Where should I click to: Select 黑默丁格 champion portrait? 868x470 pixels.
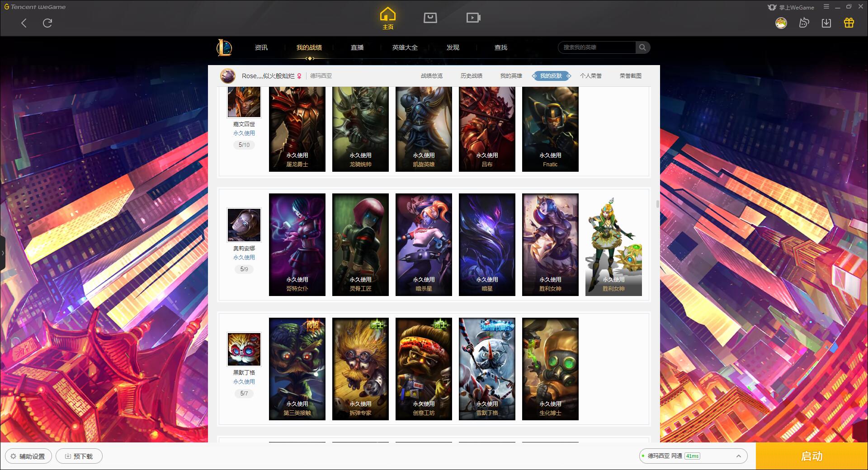point(244,349)
